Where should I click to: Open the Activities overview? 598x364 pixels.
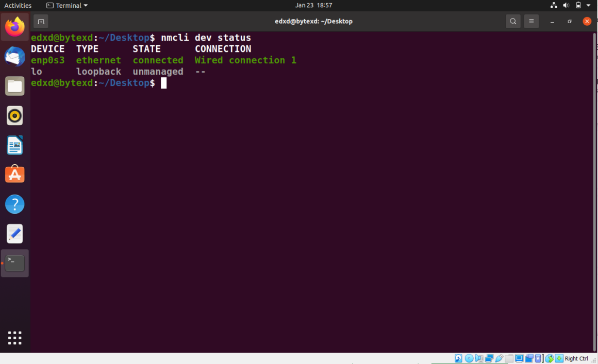coord(18,5)
